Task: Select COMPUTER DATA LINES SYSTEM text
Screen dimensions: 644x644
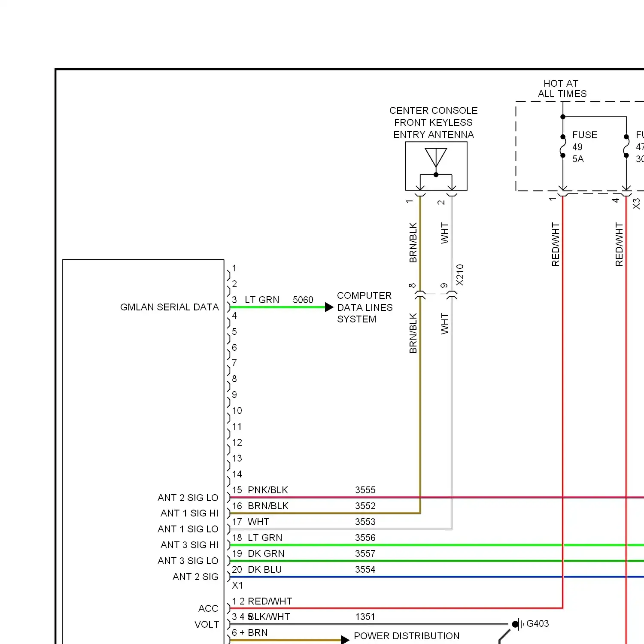Action: coord(365,307)
